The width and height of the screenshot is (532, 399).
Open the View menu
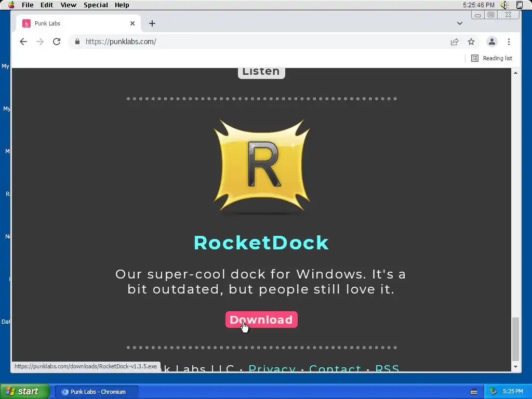(68, 5)
